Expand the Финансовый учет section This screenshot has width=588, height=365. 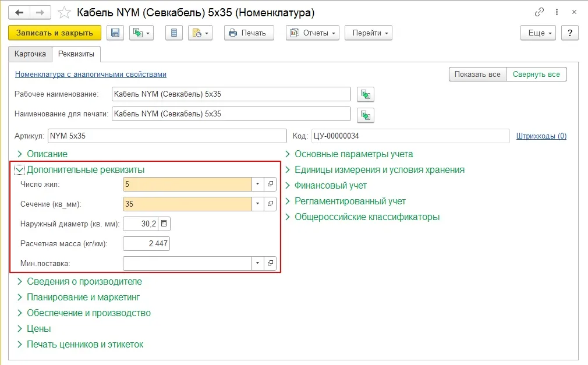(330, 186)
